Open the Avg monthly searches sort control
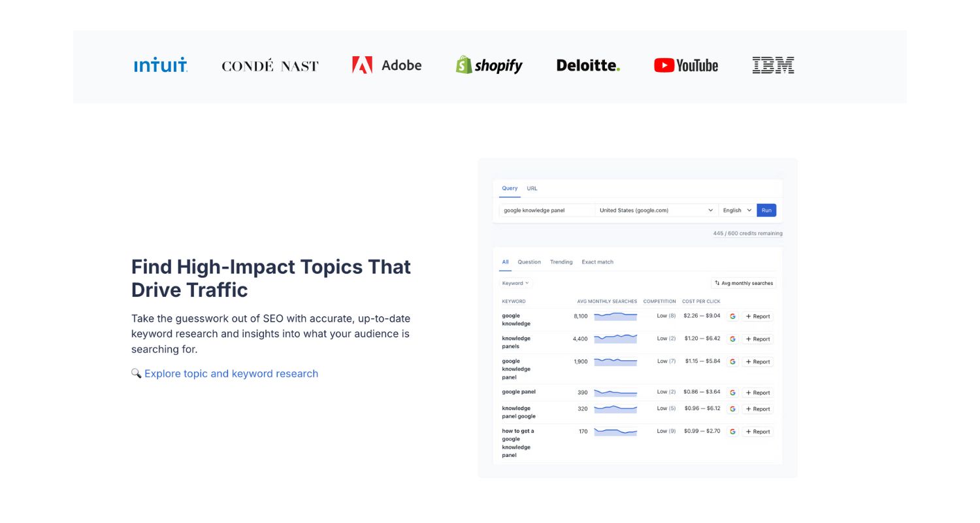980x523 pixels. [743, 283]
